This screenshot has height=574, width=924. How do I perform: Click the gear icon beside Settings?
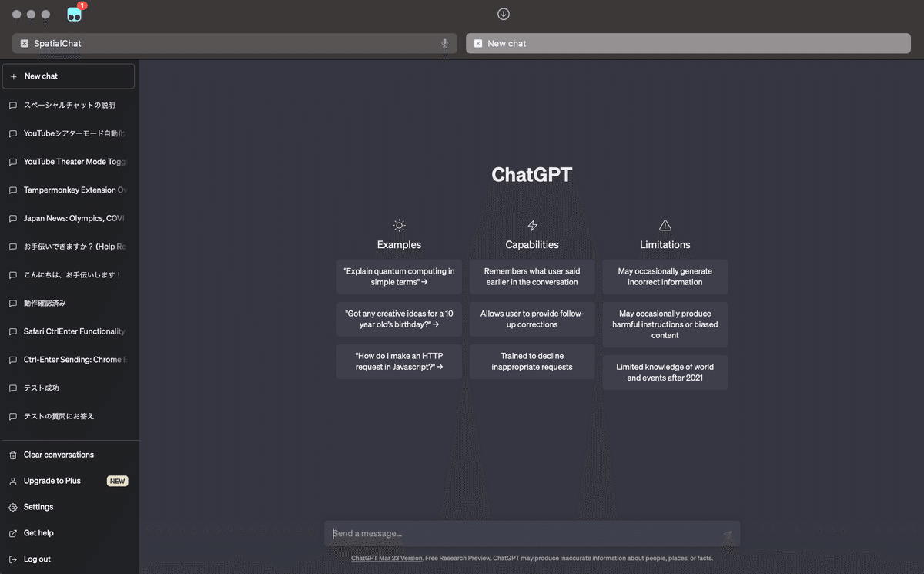pos(12,508)
